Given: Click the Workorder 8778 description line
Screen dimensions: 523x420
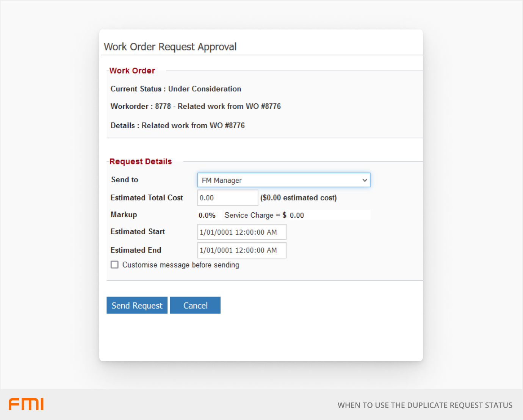Looking at the screenshot, I should (x=196, y=107).
